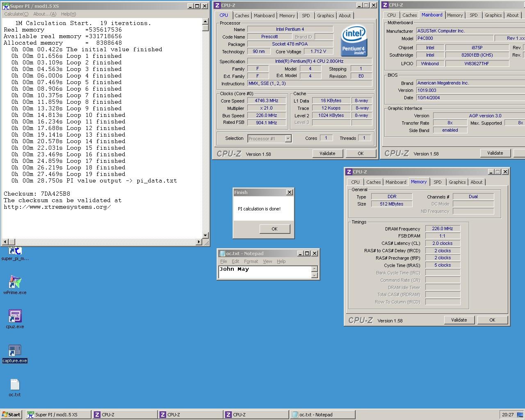Click OK in the CPU tab window
The image size is (525, 420).
point(361,153)
